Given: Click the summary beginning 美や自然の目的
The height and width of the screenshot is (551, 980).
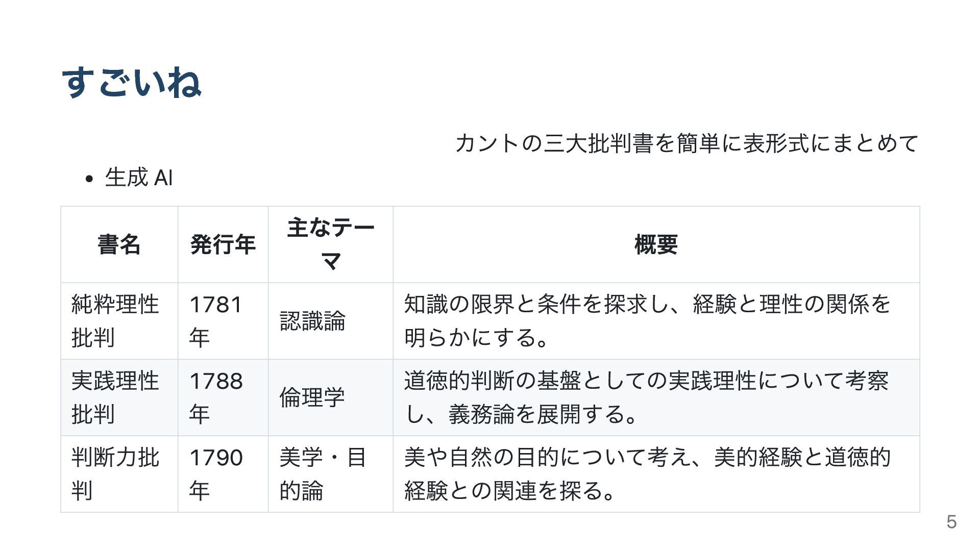Looking at the screenshot, I should click(656, 474).
